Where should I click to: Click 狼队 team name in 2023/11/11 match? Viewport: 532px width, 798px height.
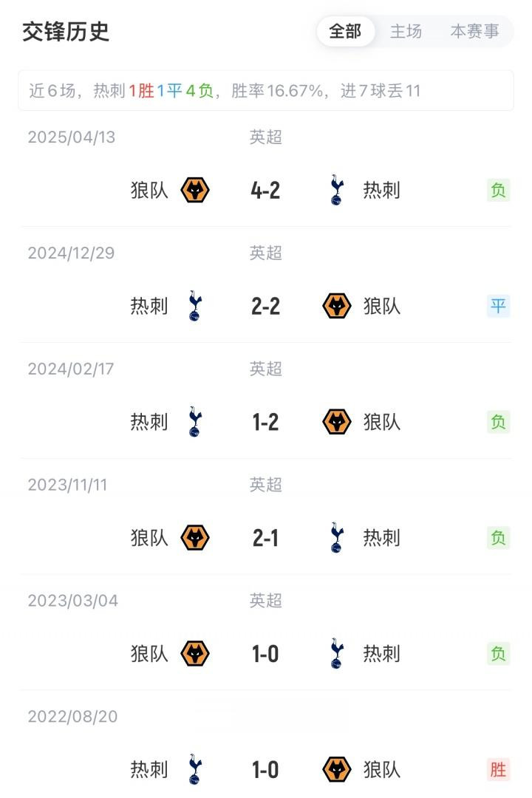tap(149, 538)
